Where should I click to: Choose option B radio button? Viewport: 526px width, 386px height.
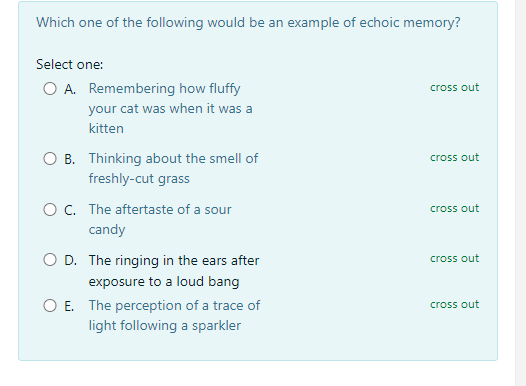(50, 158)
